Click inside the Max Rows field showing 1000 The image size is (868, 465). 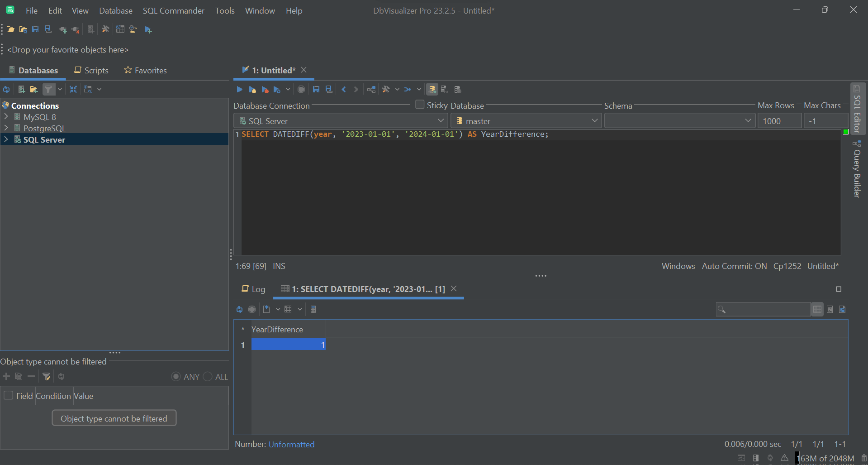coord(779,120)
